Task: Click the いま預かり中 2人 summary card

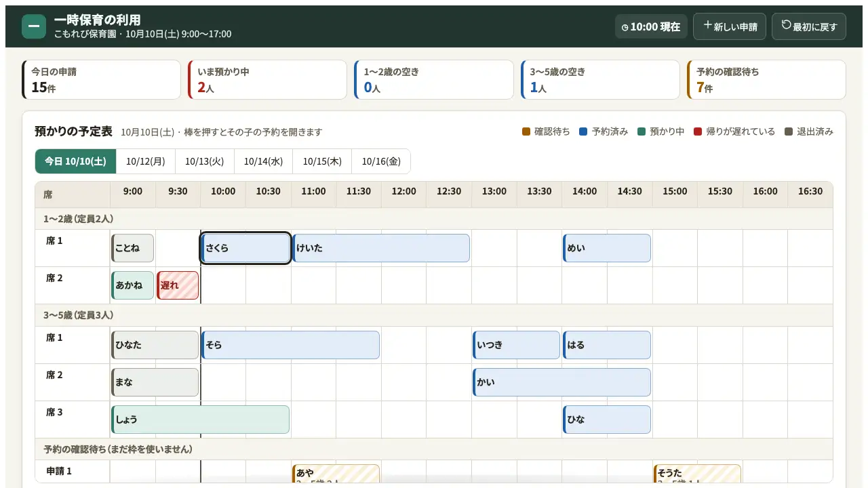Action: pyautogui.click(x=268, y=79)
